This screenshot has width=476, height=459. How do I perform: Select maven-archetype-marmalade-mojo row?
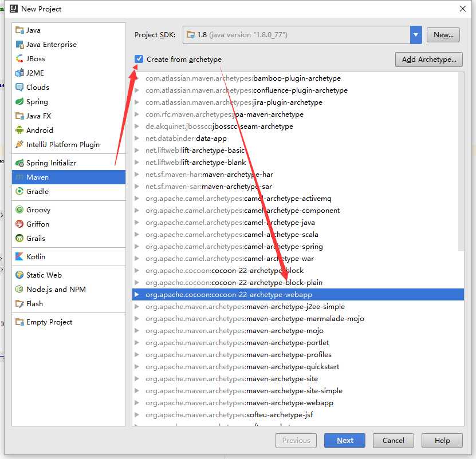tap(298, 319)
